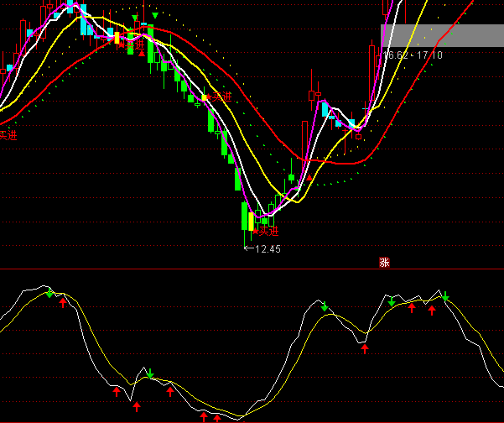
Task: Click green down arrow at the indicator's middle peak
Action: (324, 307)
